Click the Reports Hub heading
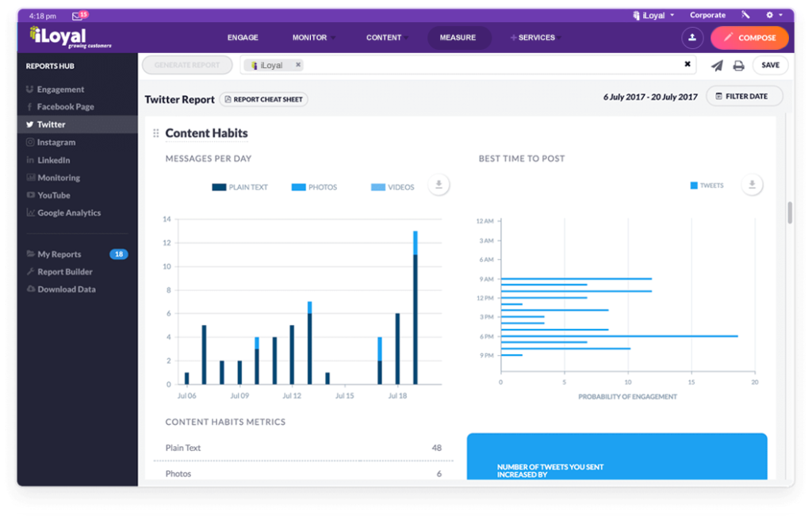The image size is (812, 520). click(x=50, y=67)
